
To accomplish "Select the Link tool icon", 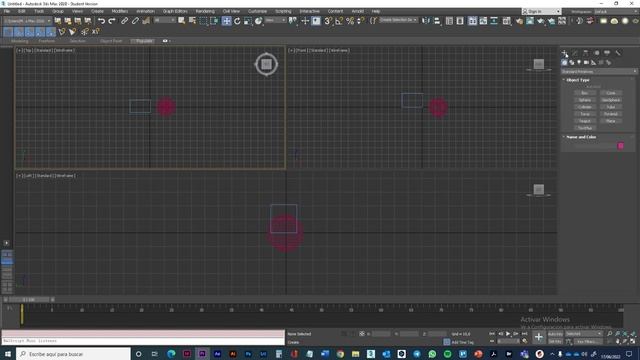I will (x=124, y=21).
